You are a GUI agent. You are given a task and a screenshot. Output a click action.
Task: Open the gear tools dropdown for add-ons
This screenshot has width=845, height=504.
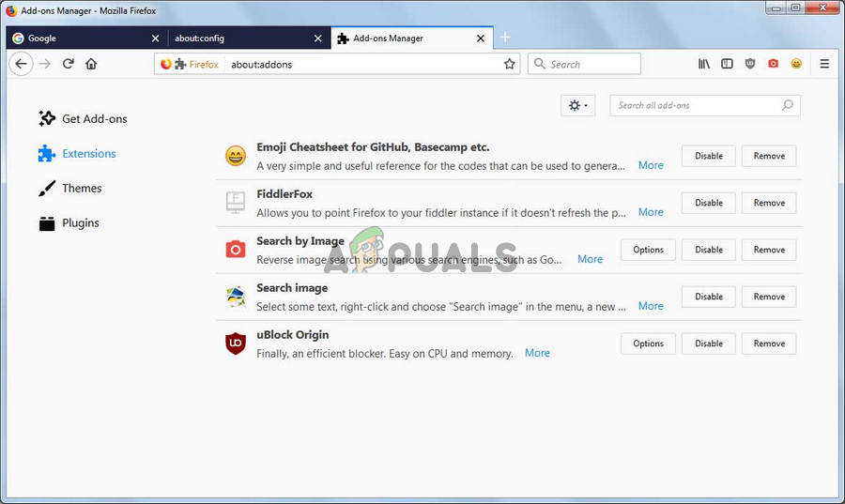pyautogui.click(x=577, y=105)
